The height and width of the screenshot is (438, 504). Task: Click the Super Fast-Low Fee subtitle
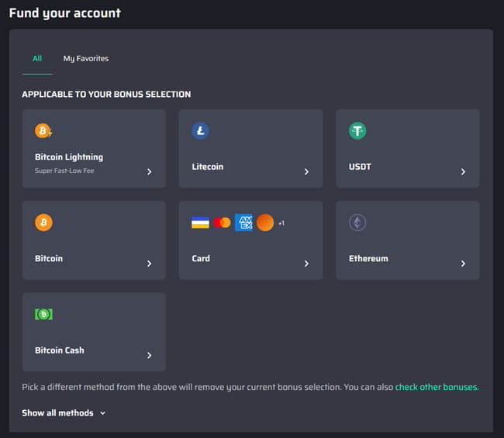(64, 171)
